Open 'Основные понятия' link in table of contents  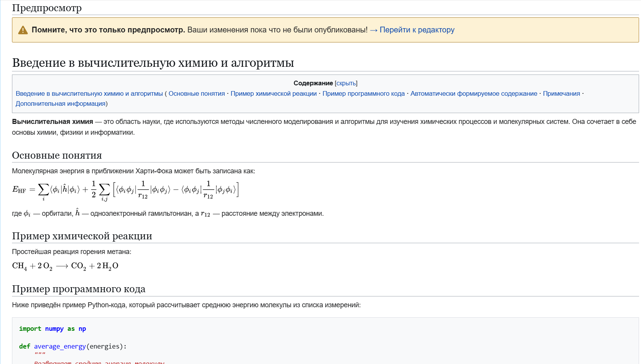pos(197,93)
